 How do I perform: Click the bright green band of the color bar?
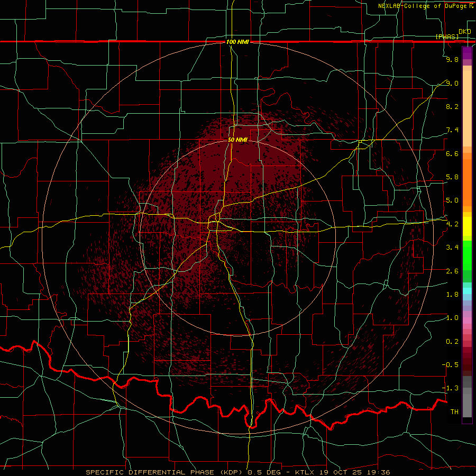click(467, 255)
